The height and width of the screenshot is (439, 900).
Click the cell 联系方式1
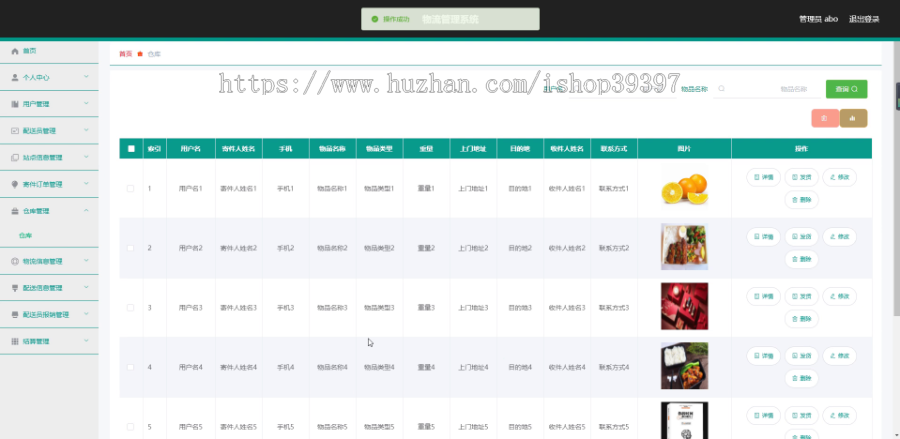(614, 188)
